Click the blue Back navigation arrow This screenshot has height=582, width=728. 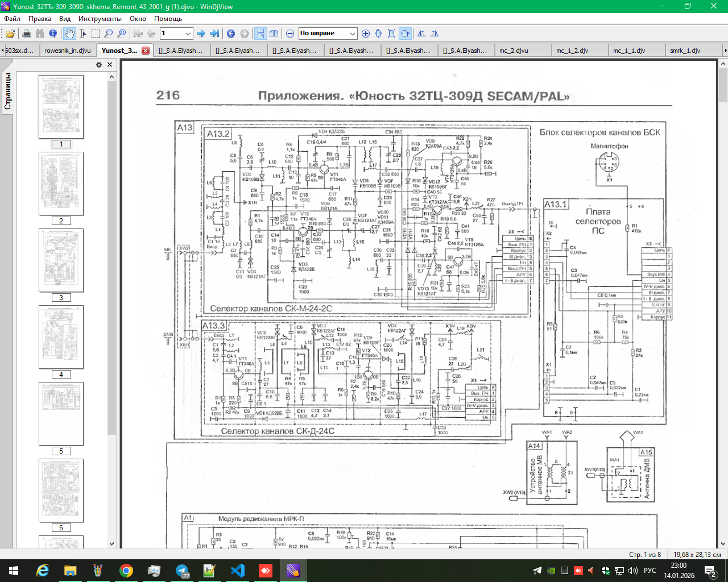pyautogui.click(x=231, y=34)
